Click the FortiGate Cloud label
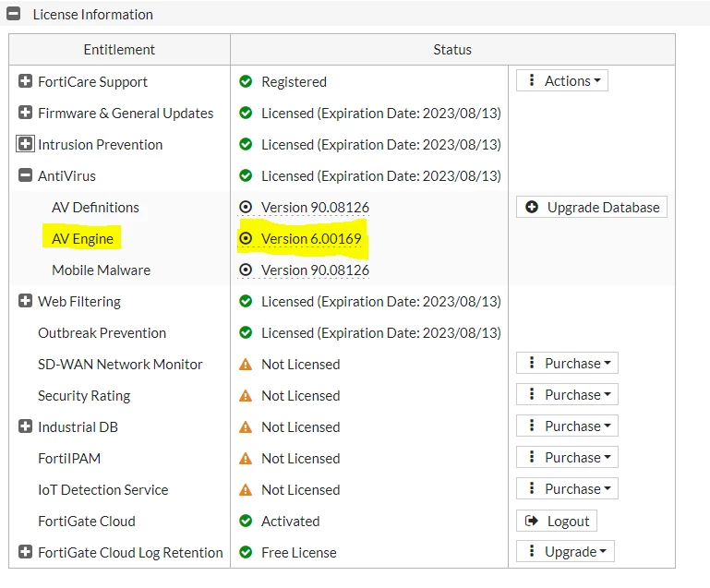Image resolution: width=710 pixels, height=588 pixels. point(87,521)
